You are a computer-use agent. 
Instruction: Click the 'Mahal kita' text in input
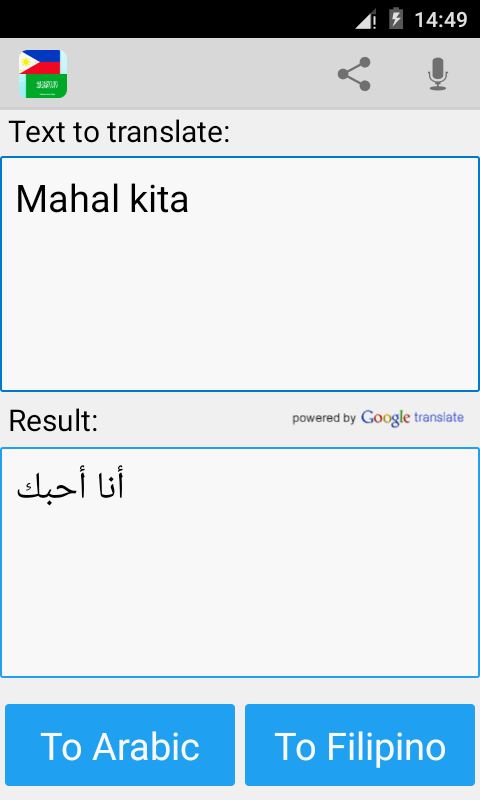103,199
